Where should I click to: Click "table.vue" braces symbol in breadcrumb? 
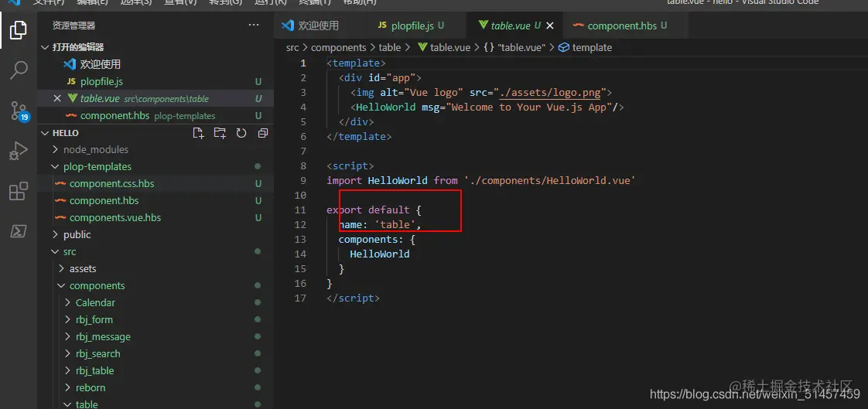(514, 48)
